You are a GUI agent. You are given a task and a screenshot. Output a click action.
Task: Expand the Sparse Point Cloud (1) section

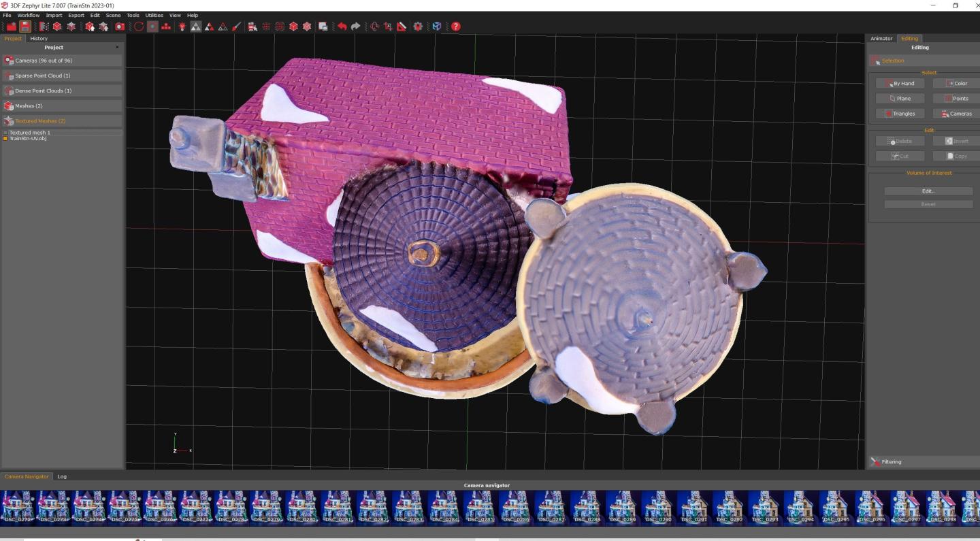pyautogui.click(x=62, y=76)
